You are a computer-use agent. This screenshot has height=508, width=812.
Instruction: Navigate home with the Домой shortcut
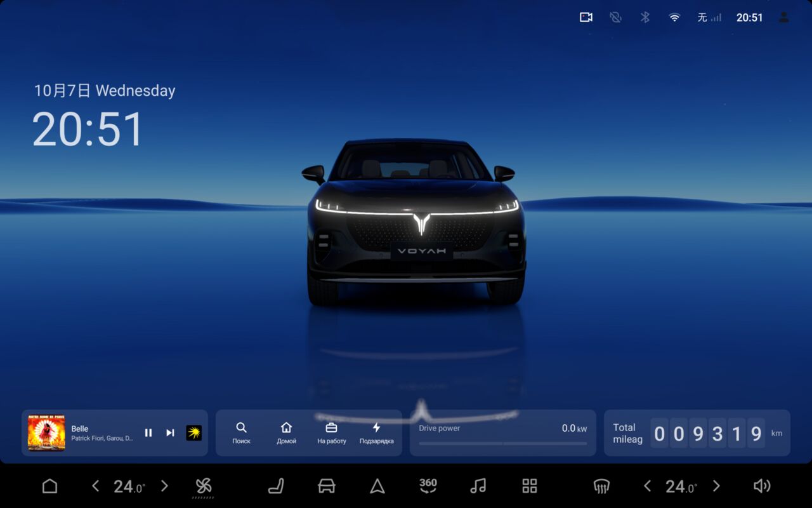[286, 433]
